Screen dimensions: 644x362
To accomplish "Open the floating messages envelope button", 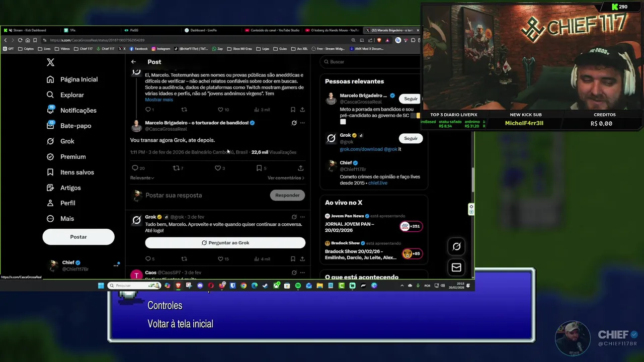I will click(x=456, y=267).
